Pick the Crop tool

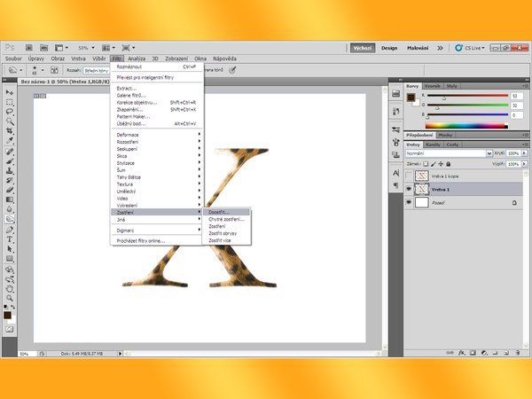point(10,131)
